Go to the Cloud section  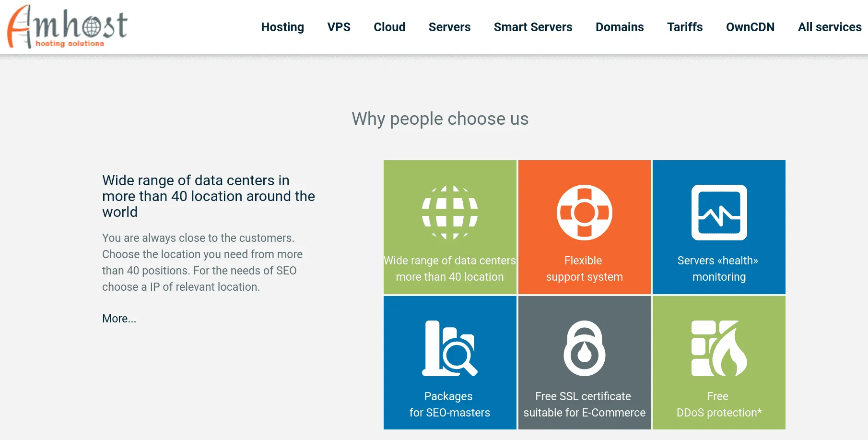click(389, 27)
